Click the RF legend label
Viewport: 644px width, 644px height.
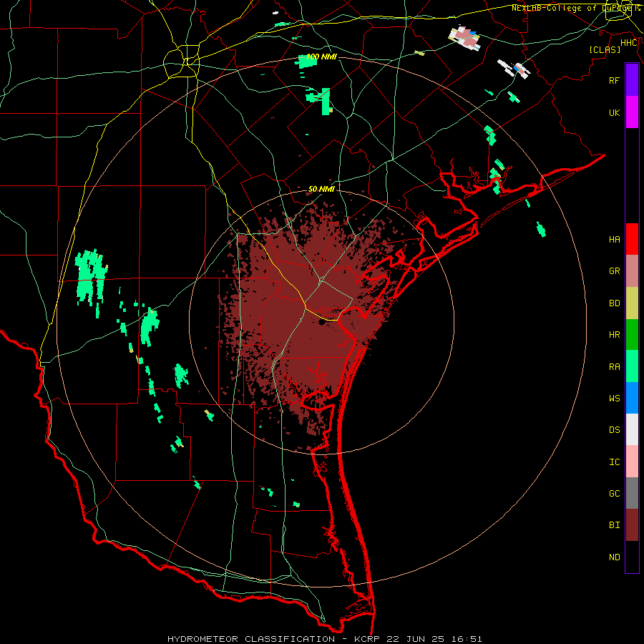pyautogui.click(x=614, y=80)
